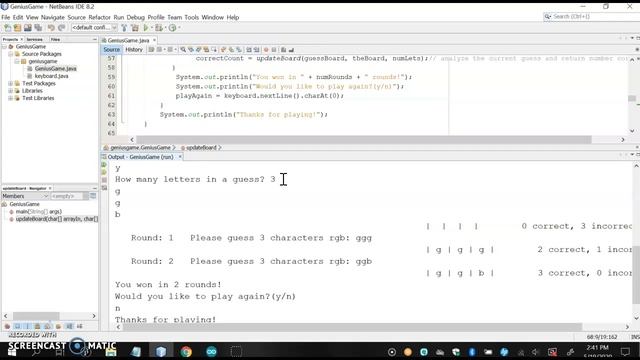Switch to the Services tab
Viewport: 640px width, 360px height.
pyautogui.click(x=35, y=40)
